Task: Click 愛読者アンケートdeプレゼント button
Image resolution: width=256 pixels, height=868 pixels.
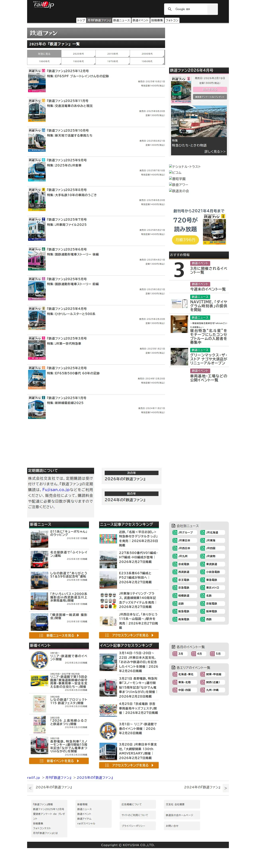Action: tap(210, 97)
